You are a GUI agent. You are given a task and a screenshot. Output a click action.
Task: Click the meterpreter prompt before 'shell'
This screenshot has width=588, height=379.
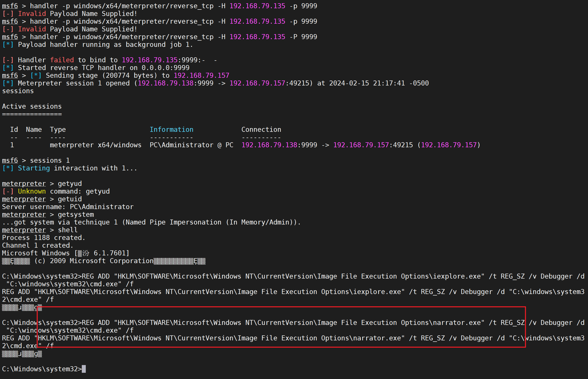coord(24,230)
